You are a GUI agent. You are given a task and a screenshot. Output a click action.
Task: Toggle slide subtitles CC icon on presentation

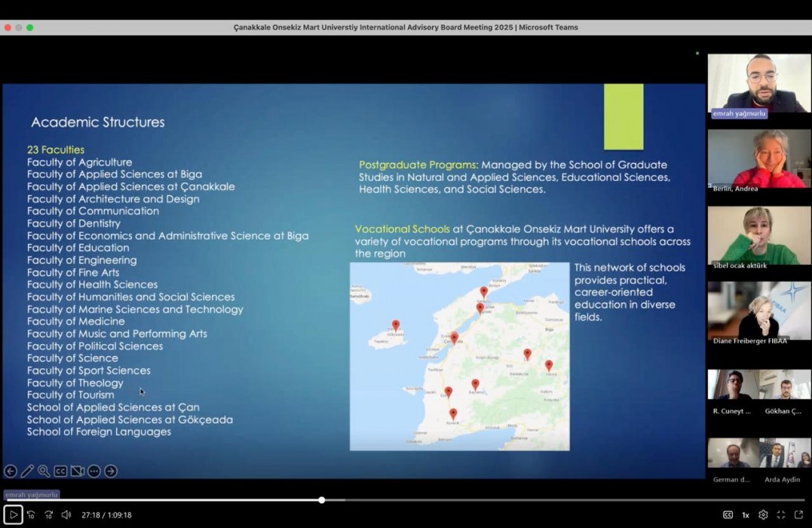click(x=60, y=471)
